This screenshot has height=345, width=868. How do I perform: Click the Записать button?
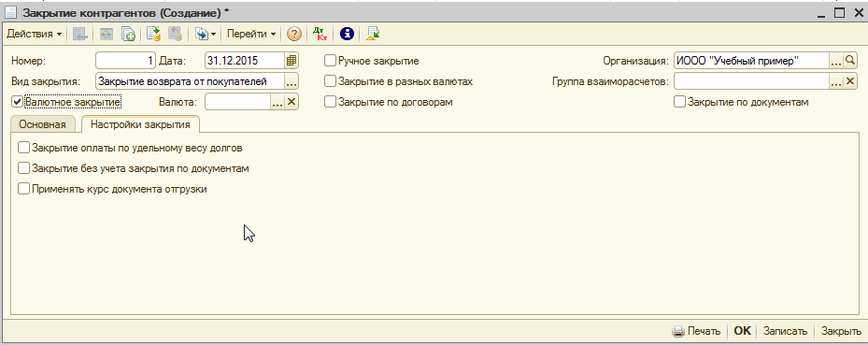[x=786, y=331]
